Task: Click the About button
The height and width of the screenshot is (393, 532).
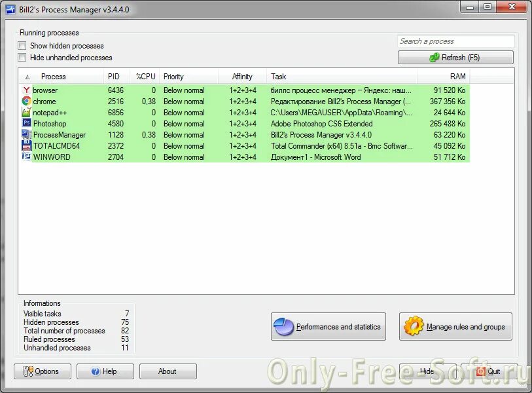Action: tap(168, 371)
